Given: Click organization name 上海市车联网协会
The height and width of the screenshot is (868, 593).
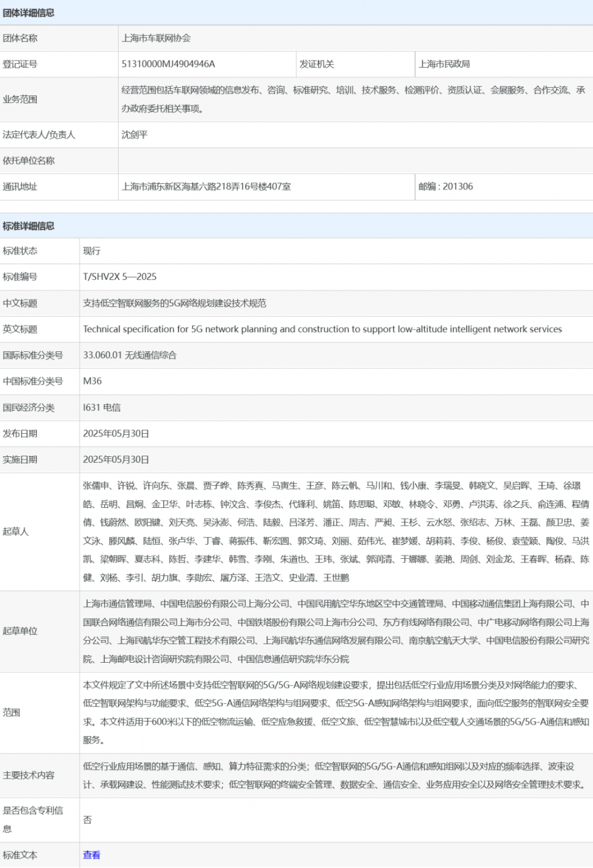Looking at the screenshot, I should tap(156, 38).
